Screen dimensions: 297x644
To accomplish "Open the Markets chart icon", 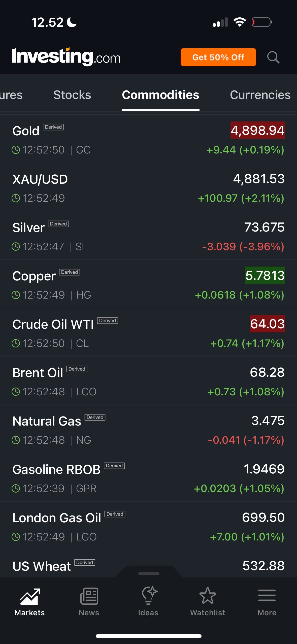I will pyautogui.click(x=30, y=596).
